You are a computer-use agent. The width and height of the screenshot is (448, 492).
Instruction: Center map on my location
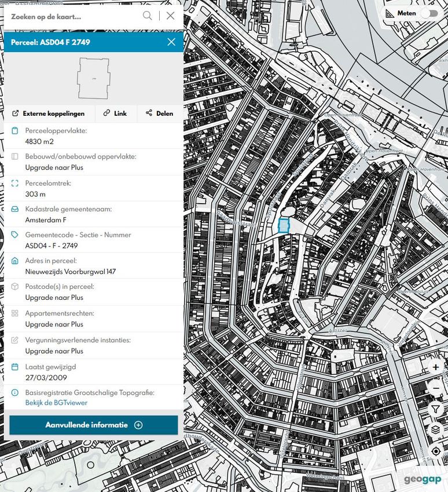(x=436, y=451)
